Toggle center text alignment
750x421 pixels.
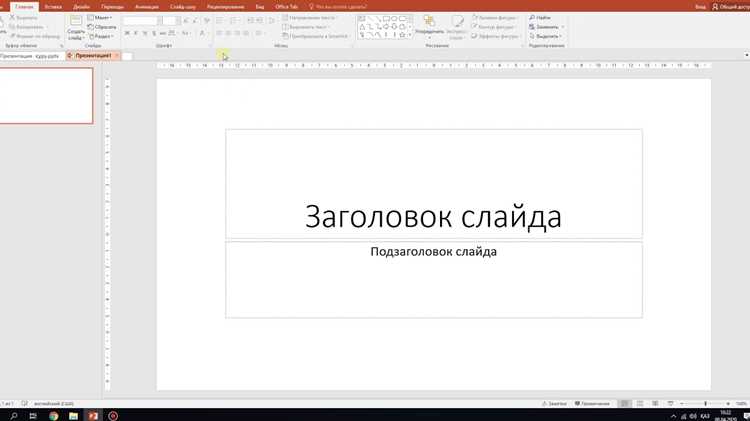228,33
